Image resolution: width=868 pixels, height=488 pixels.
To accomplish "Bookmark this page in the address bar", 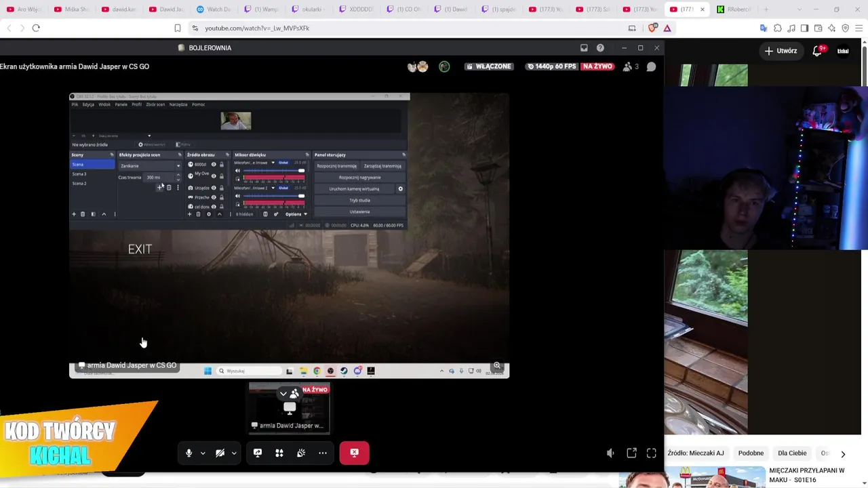I will click(178, 28).
